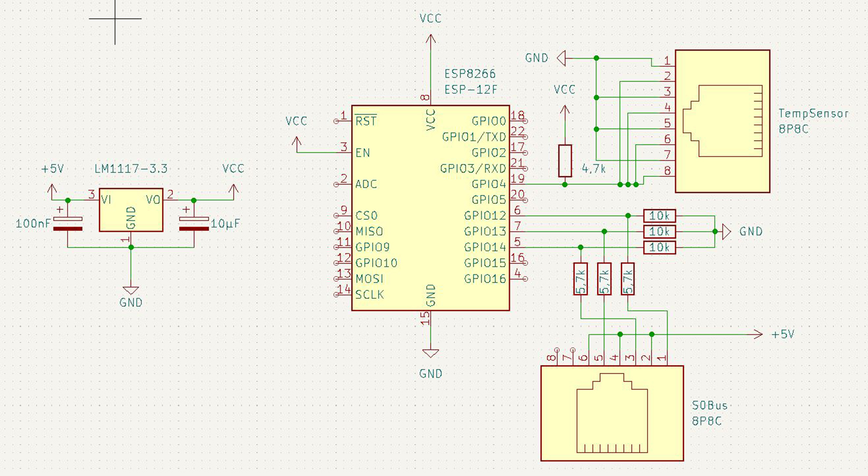The image size is (868, 476).
Task: Click the VO pin label on the LM1117
Action: click(153, 200)
